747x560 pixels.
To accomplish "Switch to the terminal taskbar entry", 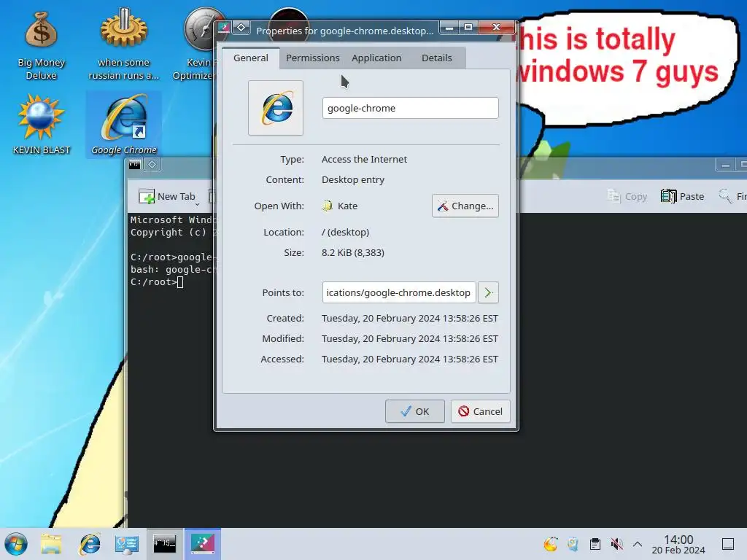I will click(x=164, y=544).
